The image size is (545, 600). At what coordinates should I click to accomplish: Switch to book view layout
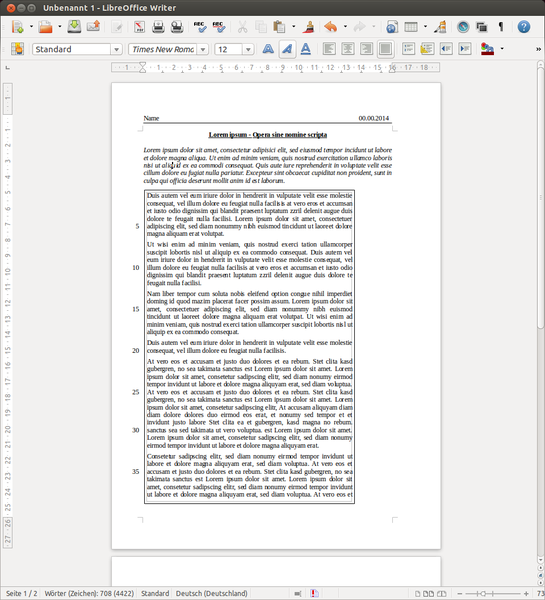[x=442, y=594]
